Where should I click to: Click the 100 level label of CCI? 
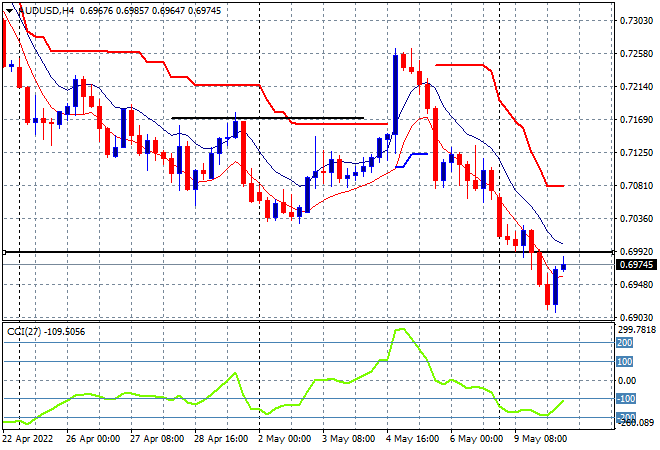(x=625, y=362)
